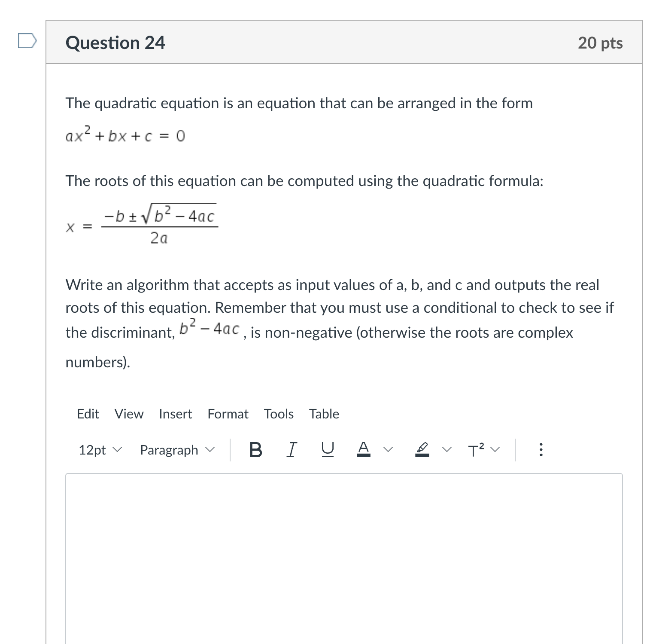This screenshot has width=653, height=644.
Task: Open the Format menu
Action: click(228, 414)
